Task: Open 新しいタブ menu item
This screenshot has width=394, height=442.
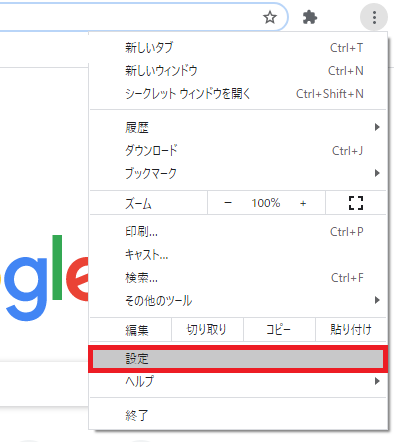Action: click(x=238, y=48)
